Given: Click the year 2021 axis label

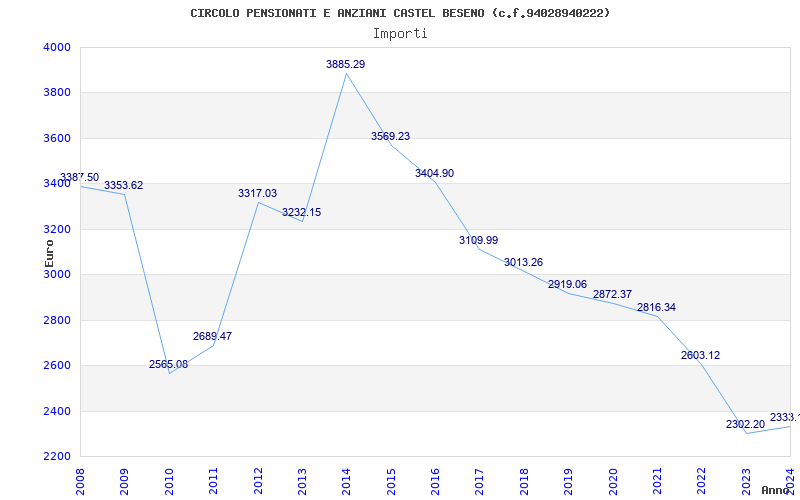Looking at the screenshot, I should coord(657,481).
